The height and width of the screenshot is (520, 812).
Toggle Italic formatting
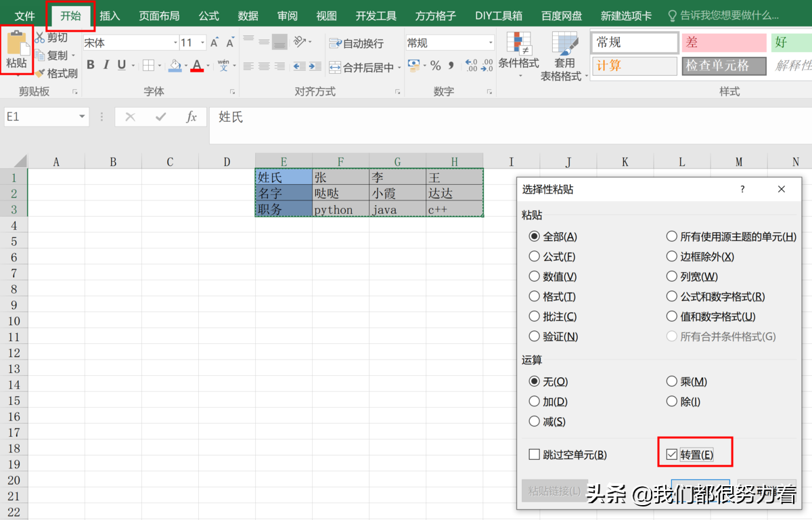107,65
